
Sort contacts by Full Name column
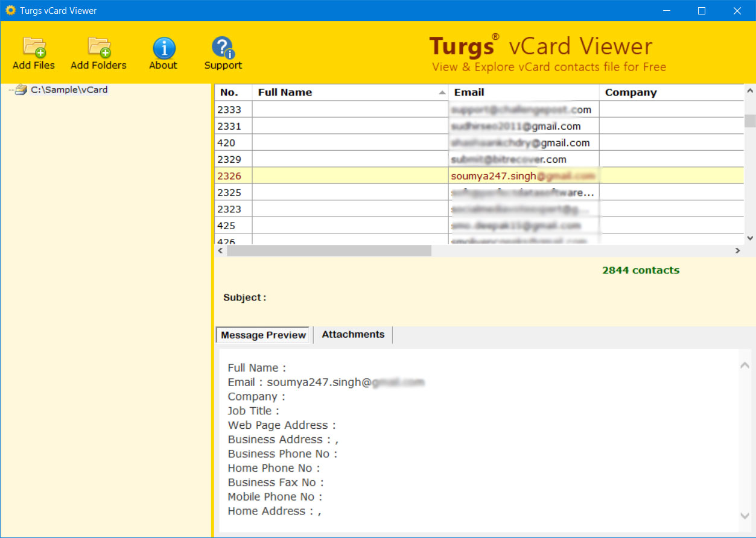pyautogui.click(x=351, y=92)
